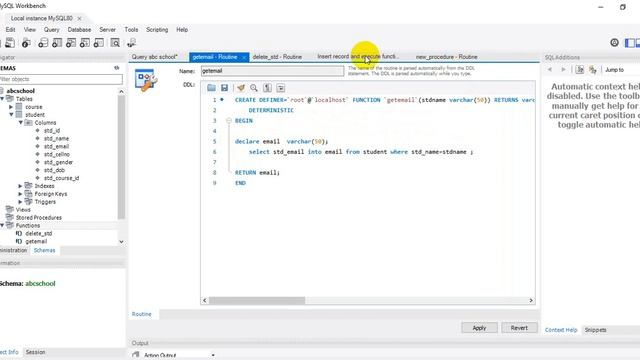This screenshot has width=640, height=360.
Task: Collapse the Tables node
Action: coord(2,99)
